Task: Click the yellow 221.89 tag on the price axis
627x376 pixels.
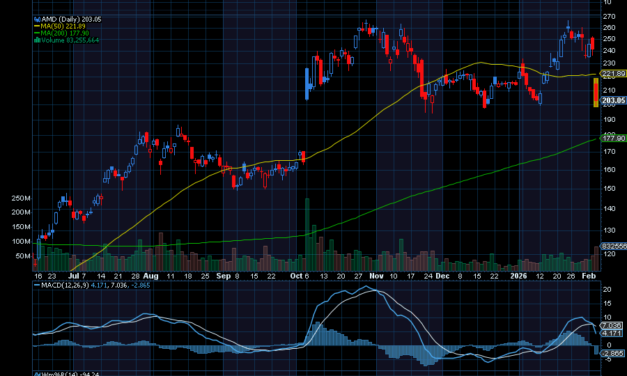Action: click(x=614, y=74)
